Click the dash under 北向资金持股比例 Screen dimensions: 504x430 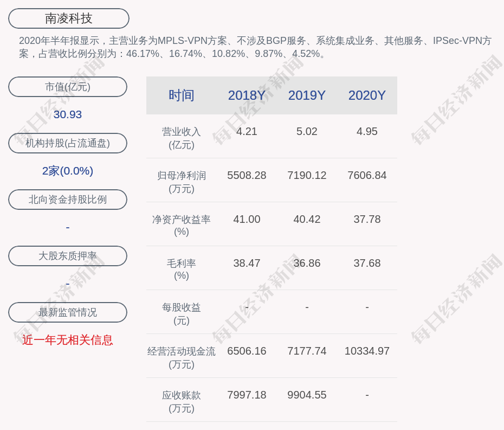click(x=68, y=227)
